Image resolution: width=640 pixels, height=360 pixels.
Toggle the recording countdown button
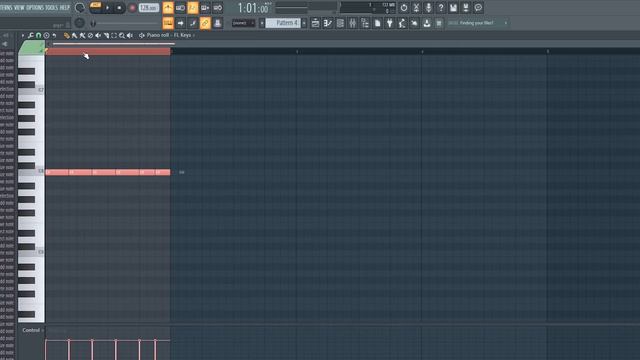pos(193,8)
